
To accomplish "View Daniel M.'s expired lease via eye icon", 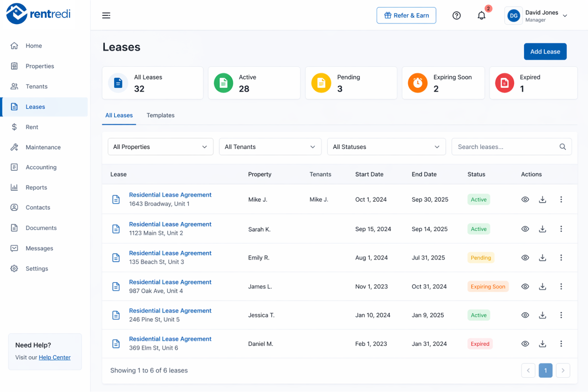I will pyautogui.click(x=525, y=344).
